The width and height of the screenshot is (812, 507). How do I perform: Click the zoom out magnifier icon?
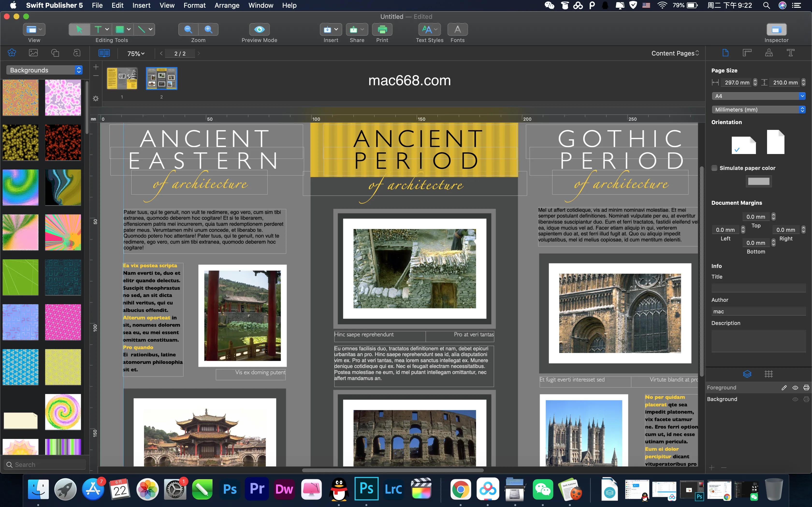pos(188,29)
